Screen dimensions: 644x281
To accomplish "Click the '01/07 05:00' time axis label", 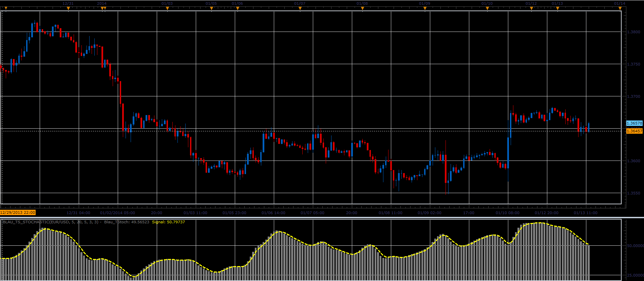I will pos(312,213).
